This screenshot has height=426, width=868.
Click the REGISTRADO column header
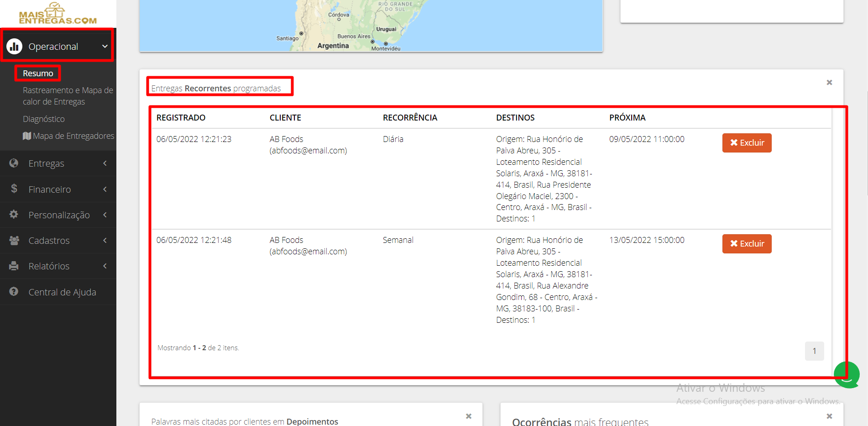181,118
